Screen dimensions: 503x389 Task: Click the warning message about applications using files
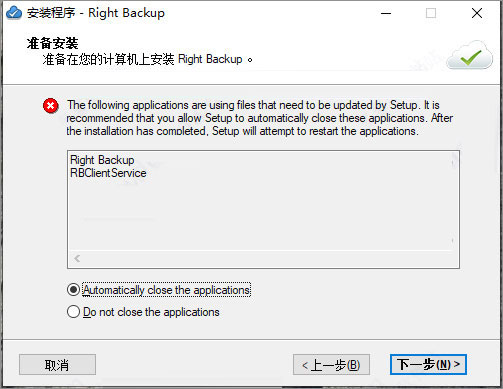click(x=259, y=118)
